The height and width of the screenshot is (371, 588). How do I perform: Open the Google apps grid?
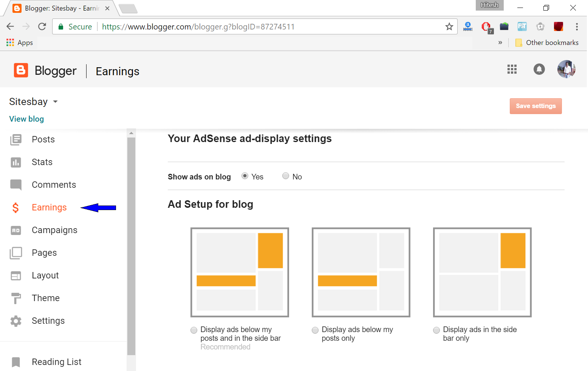tap(512, 69)
